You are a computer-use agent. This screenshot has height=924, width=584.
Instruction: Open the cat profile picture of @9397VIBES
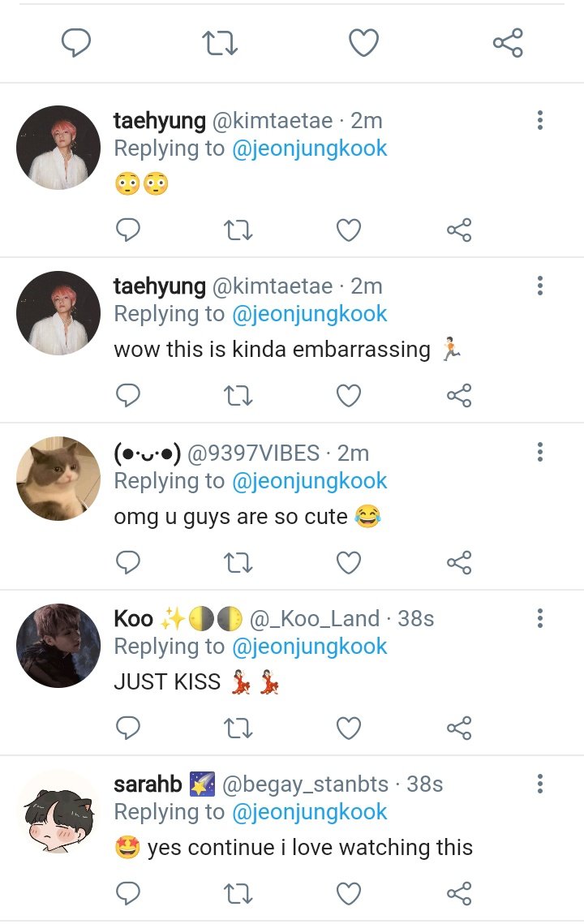point(58,479)
